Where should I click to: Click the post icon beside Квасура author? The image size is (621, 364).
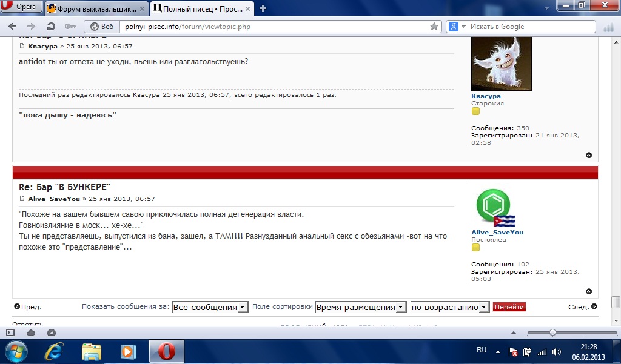(x=22, y=46)
